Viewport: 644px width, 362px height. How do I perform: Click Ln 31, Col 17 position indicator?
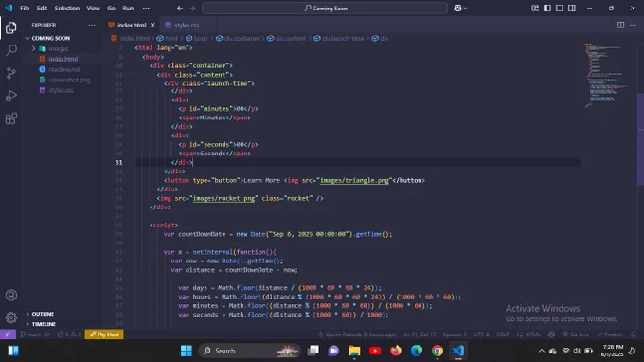[420, 335]
